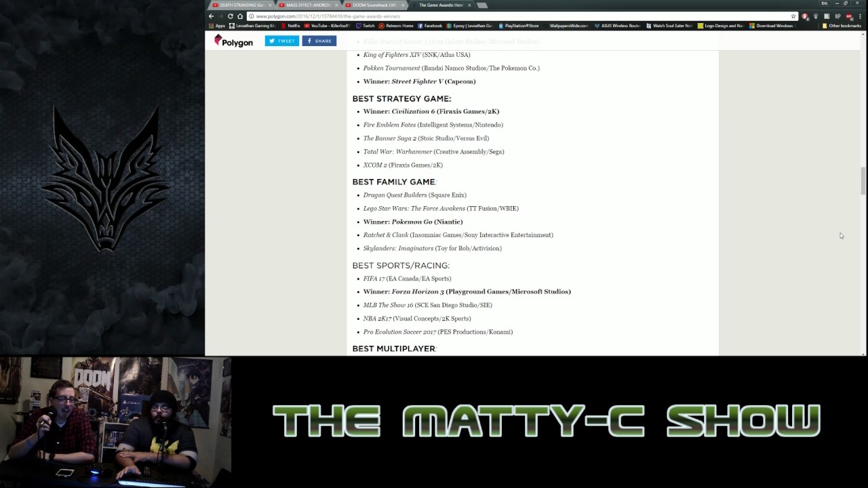The width and height of the screenshot is (868, 488).
Task: Expand the Other bookmarks folder
Action: [842, 26]
